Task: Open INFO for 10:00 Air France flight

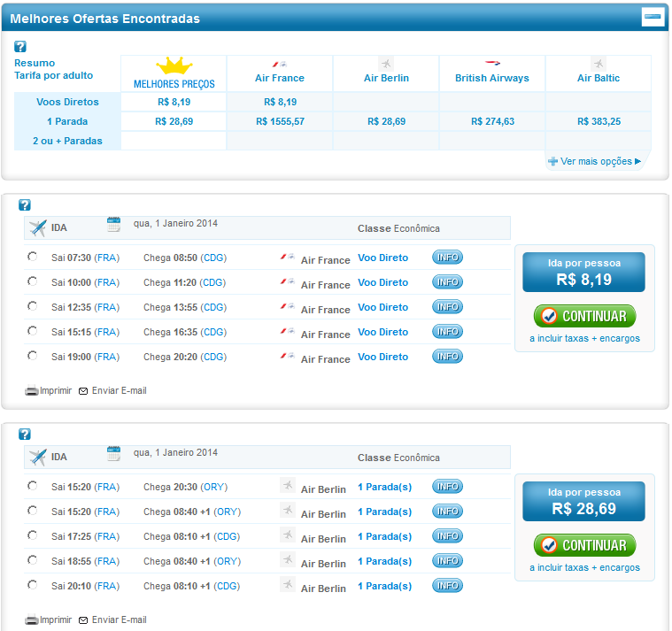Action: (x=447, y=282)
